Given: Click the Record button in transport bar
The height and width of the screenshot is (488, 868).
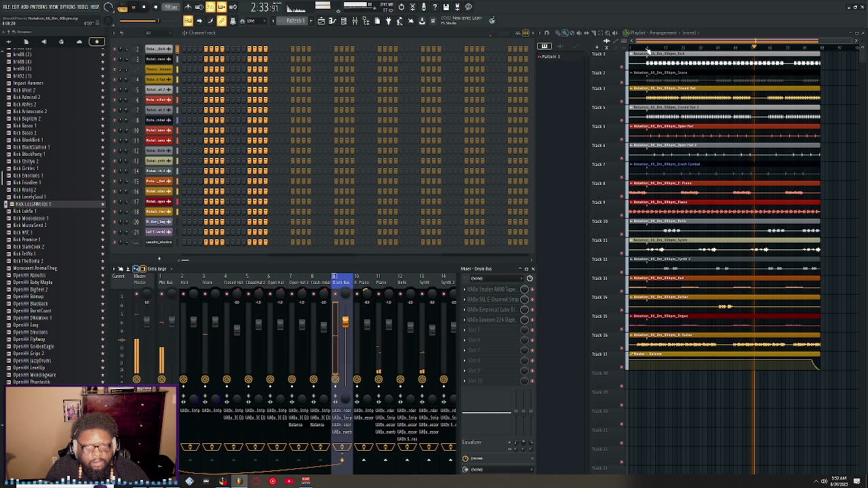Looking at the screenshot, I should tap(155, 7).
